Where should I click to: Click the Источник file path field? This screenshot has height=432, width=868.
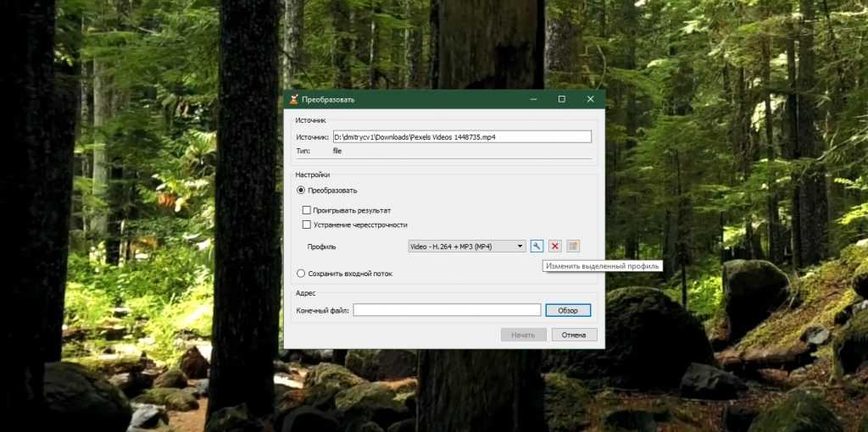click(461, 136)
